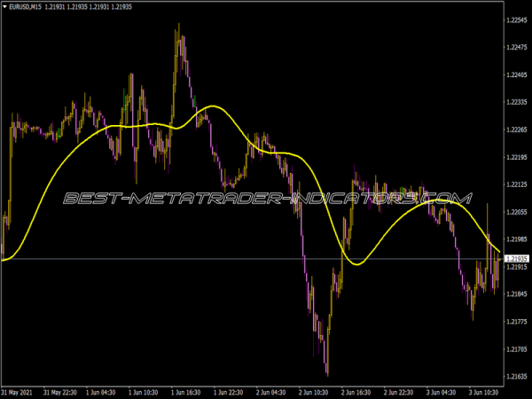Click the 1.22445 price axis label
This screenshot has height=399, width=532.
point(515,75)
